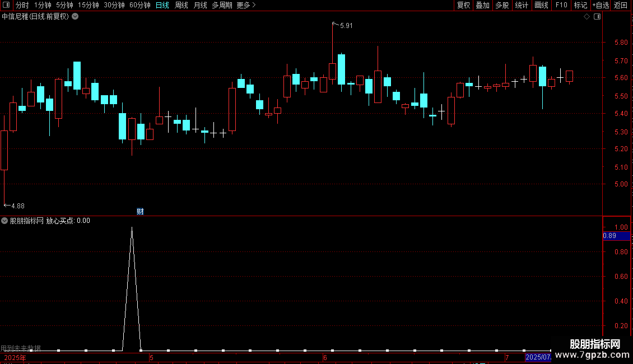Expand the 更多 periods menu
633x364 pixels.
click(x=246, y=5)
